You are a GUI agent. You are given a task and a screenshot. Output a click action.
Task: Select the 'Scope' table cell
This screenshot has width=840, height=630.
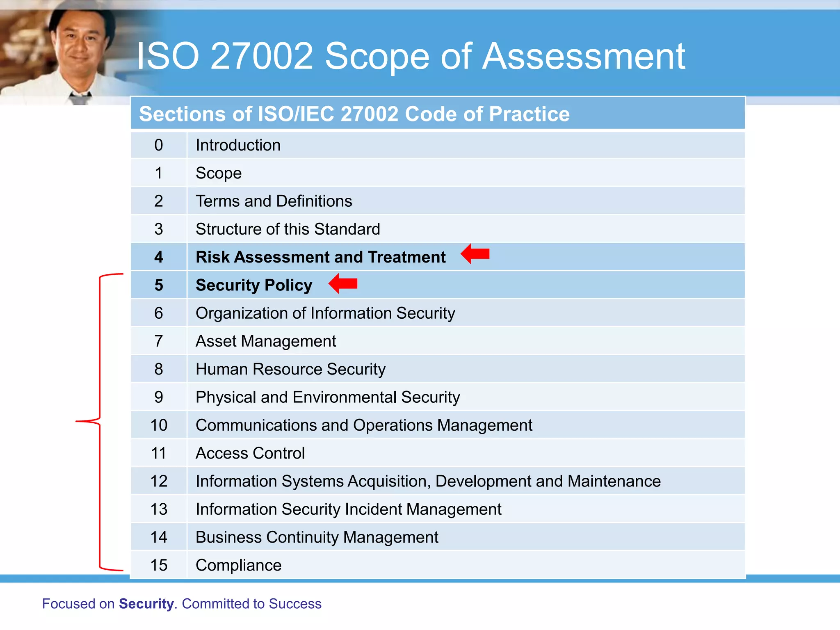[466, 173]
